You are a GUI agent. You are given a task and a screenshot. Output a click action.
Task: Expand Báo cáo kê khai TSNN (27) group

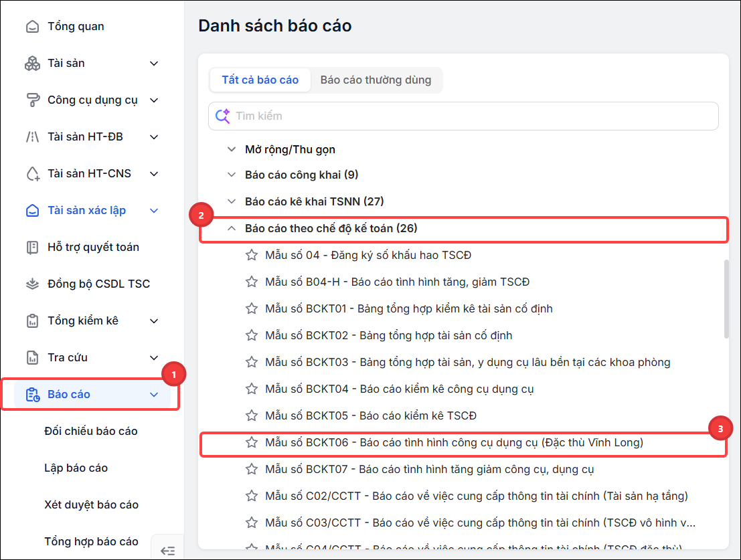click(x=232, y=201)
